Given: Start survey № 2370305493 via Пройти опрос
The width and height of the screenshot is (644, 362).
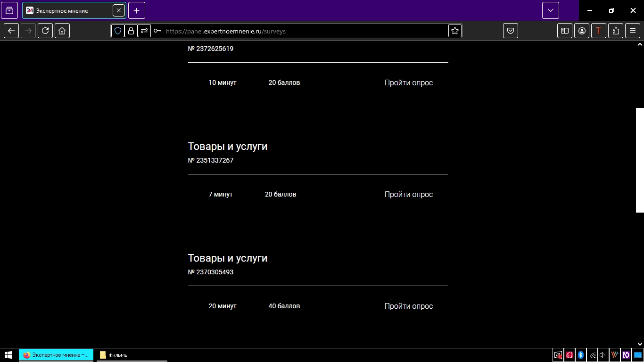Looking at the screenshot, I should click(409, 306).
